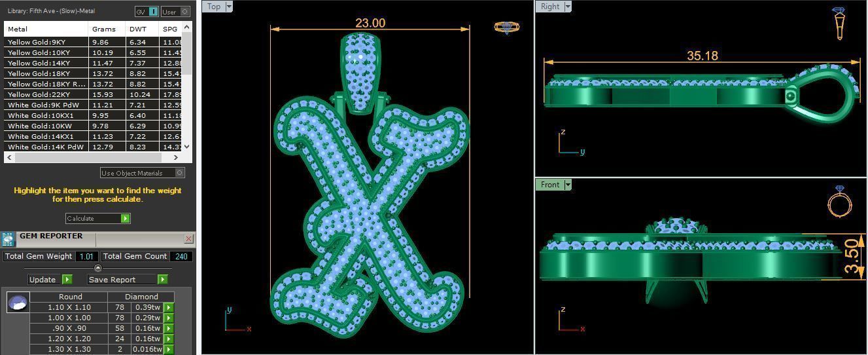Click the 35.18 length dimension in Right view

pyautogui.click(x=703, y=56)
